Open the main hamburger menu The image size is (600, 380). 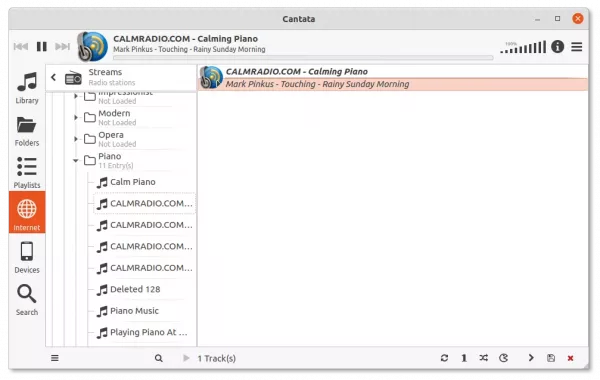pyautogui.click(x=577, y=47)
